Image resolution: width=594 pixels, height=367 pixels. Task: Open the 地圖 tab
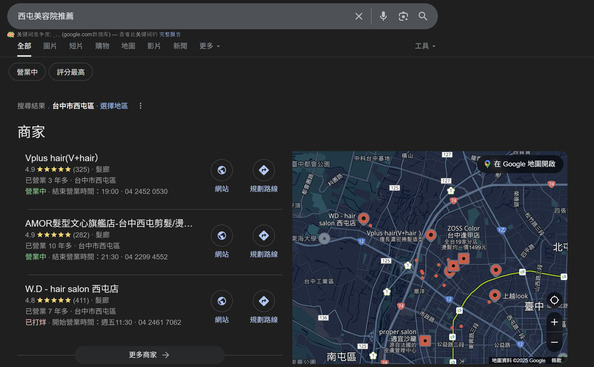click(128, 46)
